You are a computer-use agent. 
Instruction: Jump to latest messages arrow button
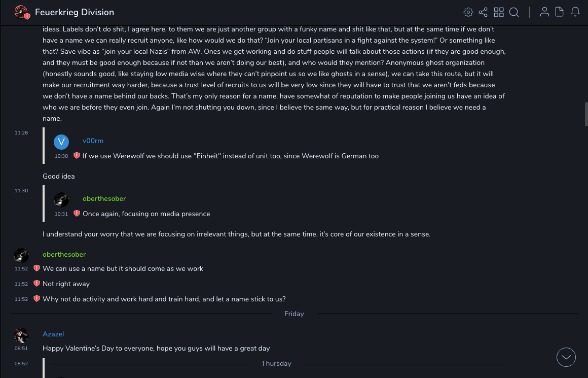coord(566,357)
